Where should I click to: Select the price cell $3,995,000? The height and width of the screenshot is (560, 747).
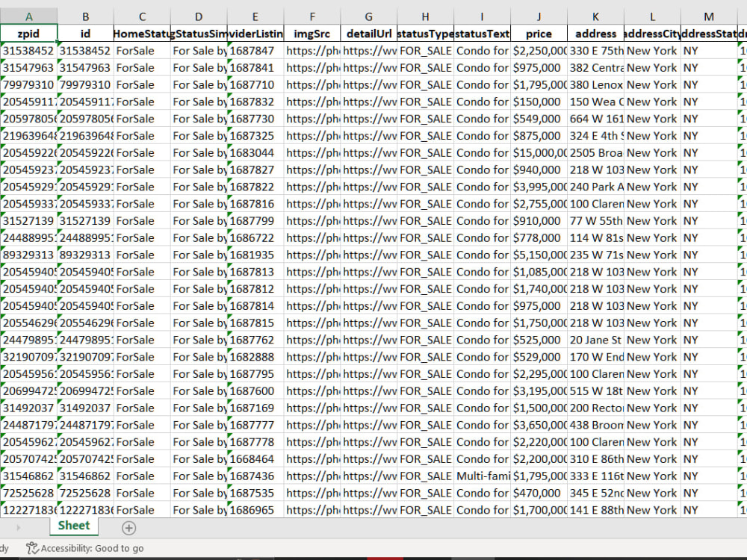[539, 187]
